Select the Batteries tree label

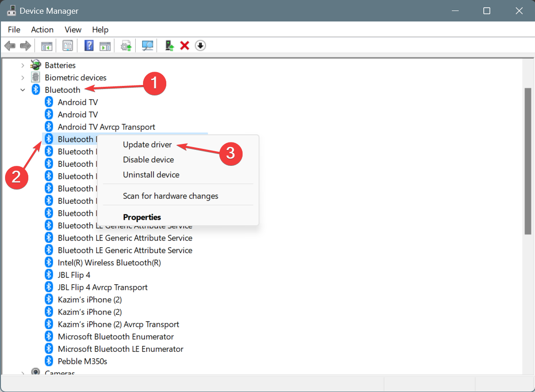tap(60, 65)
